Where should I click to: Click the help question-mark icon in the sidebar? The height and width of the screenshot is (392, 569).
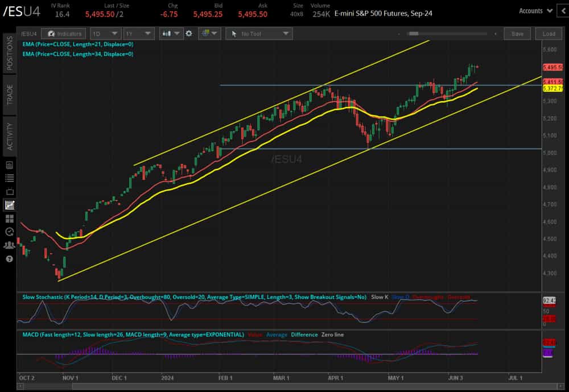click(x=8, y=259)
